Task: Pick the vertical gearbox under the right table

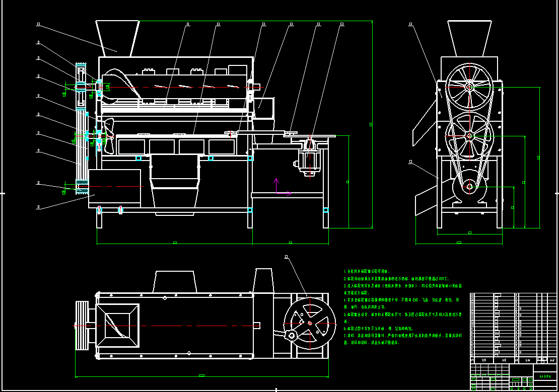Action: [309, 158]
